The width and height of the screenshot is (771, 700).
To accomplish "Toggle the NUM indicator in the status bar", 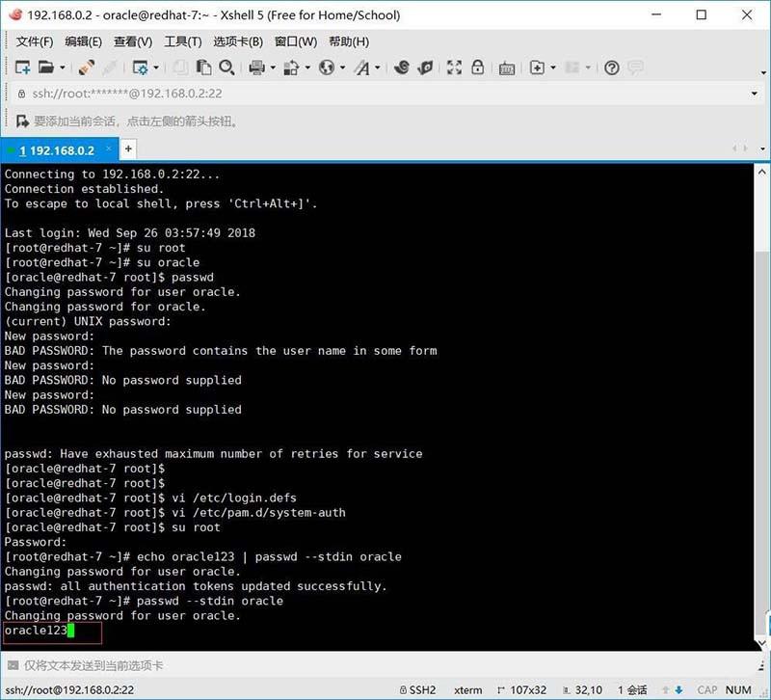I will tap(737, 690).
